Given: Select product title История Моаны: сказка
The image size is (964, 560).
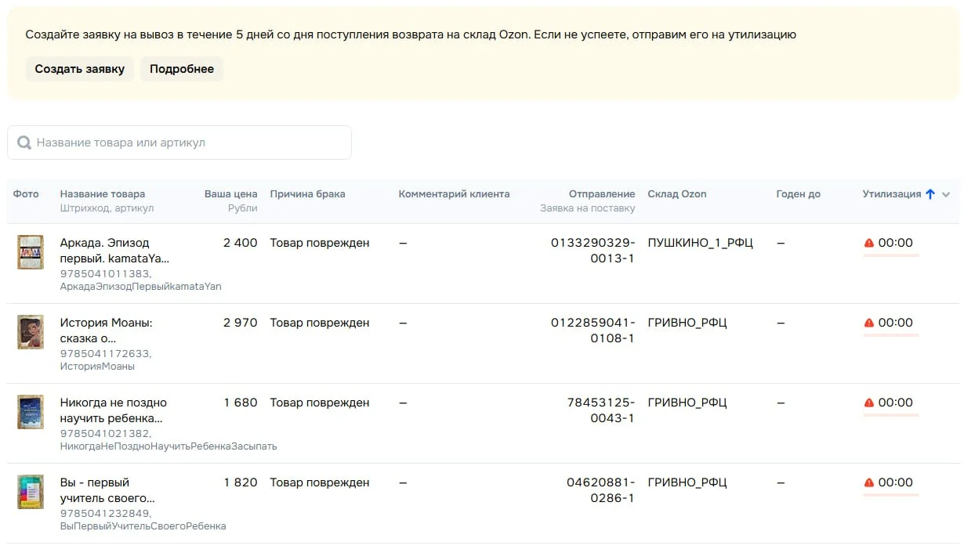Looking at the screenshot, I should click(x=107, y=331).
